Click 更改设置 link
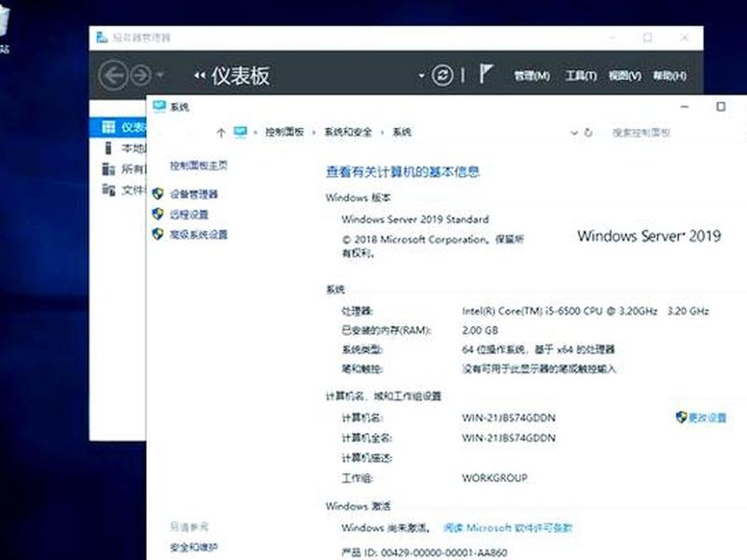The height and width of the screenshot is (560, 747). point(708,417)
